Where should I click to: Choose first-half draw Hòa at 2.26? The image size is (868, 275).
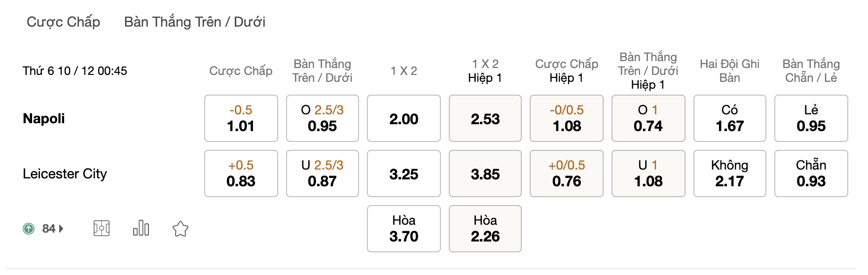[x=485, y=229]
